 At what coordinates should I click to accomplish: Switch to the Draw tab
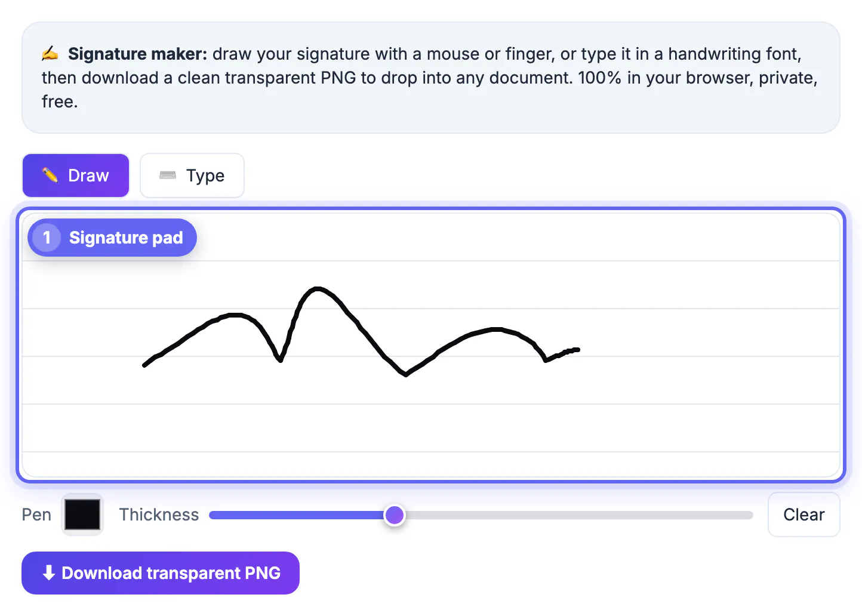click(x=76, y=175)
